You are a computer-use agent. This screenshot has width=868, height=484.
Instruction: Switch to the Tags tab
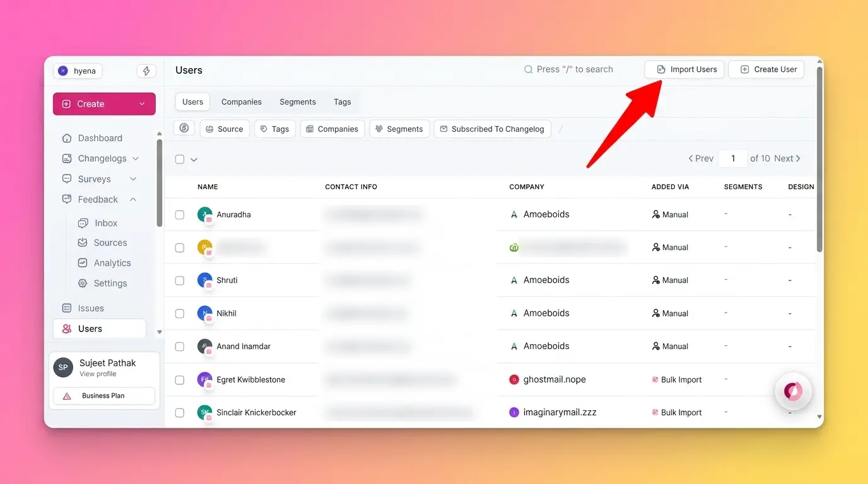coord(343,101)
